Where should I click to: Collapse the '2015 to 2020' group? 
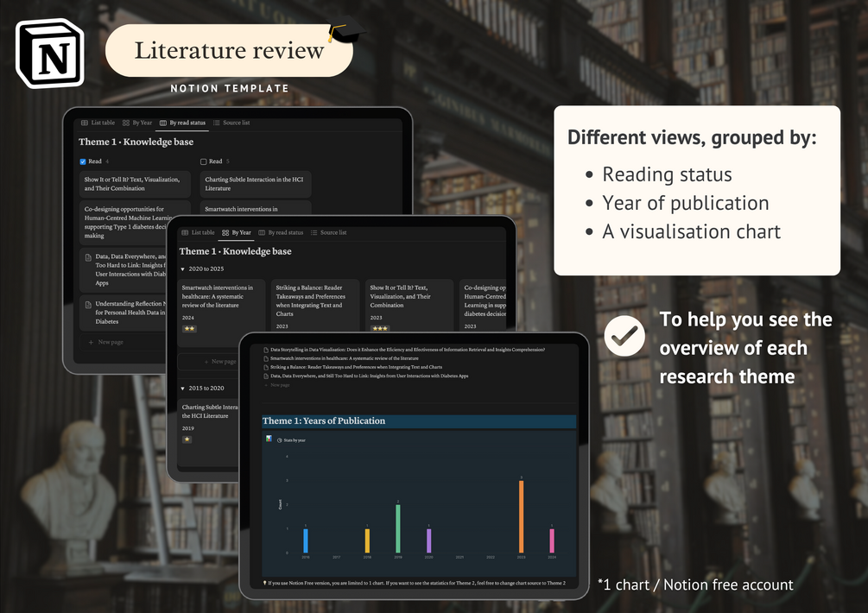pyautogui.click(x=183, y=389)
